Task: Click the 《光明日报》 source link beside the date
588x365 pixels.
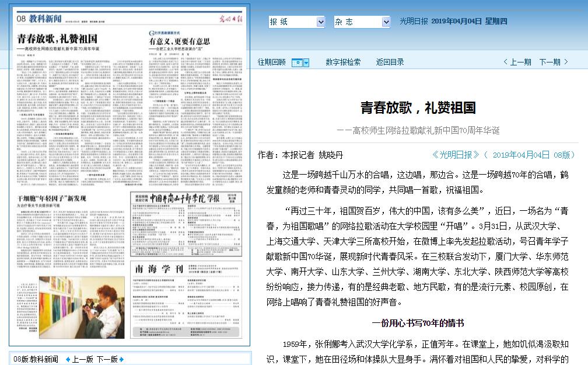Action: 455,155
